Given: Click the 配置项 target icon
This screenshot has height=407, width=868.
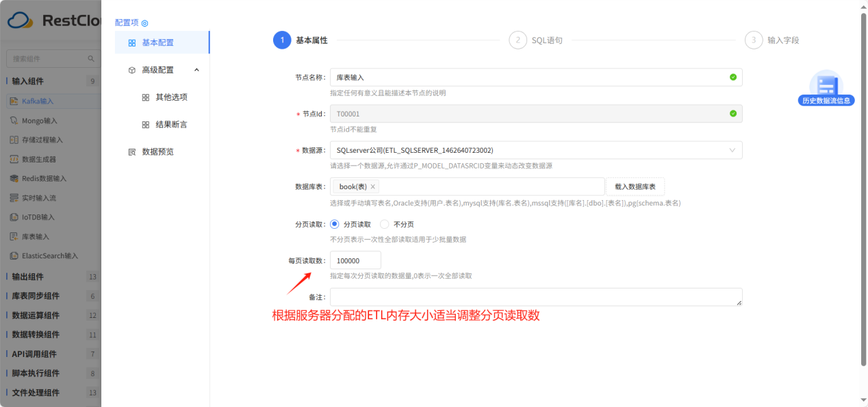Looking at the screenshot, I should [144, 23].
